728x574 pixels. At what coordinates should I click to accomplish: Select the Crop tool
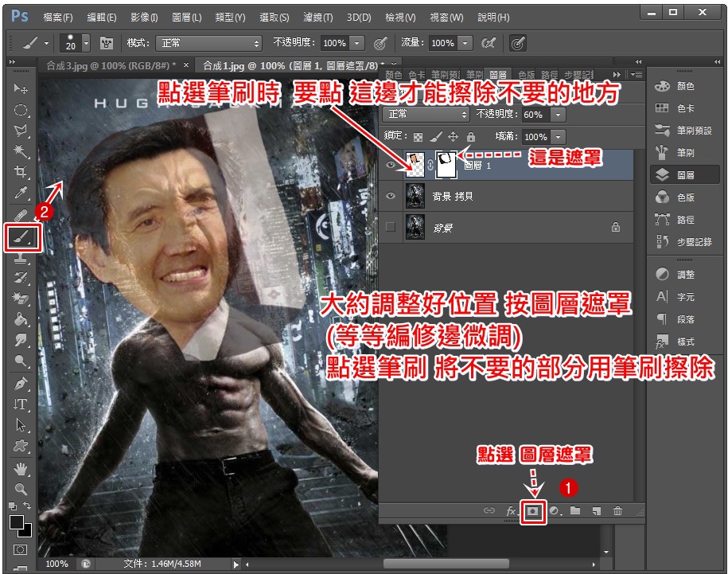[21, 172]
